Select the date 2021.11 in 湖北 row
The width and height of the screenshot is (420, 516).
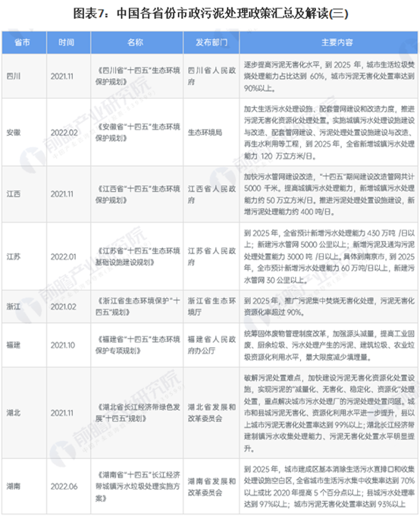pos(62,413)
